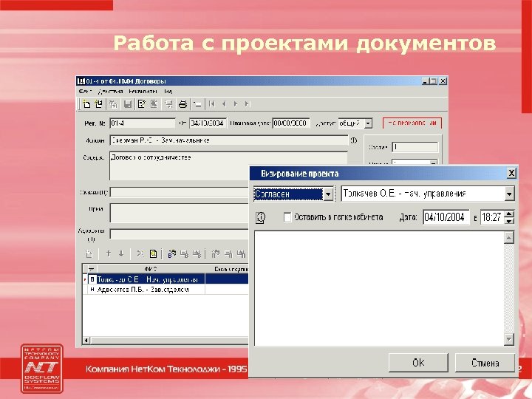Click the content field 'Договор о сотрудничестве'
This screenshot has height=399, width=532.
click(228, 166)
